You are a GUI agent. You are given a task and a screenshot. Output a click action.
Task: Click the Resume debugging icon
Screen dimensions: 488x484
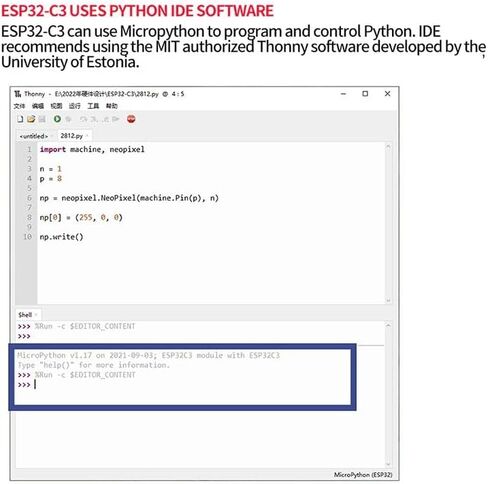[116, 119]
